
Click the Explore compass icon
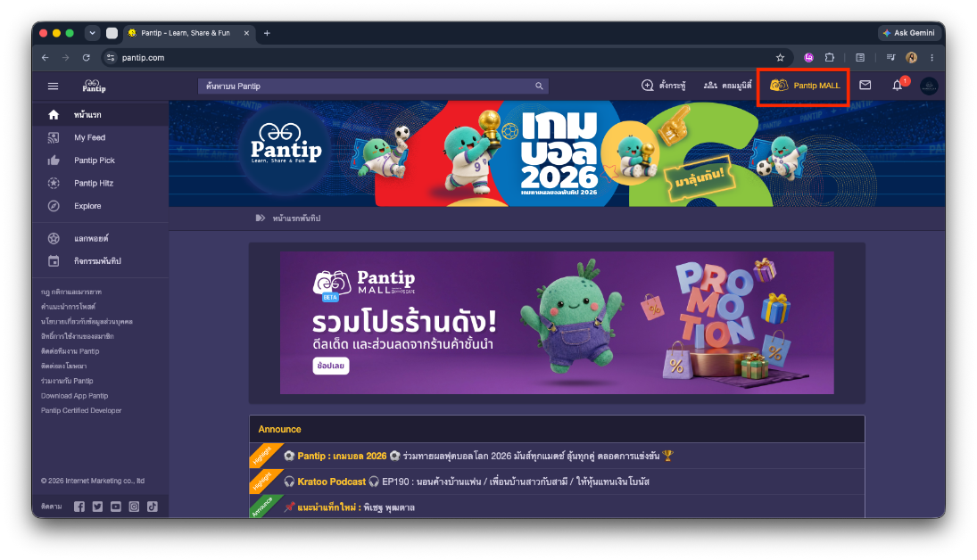tap(54, 206)
